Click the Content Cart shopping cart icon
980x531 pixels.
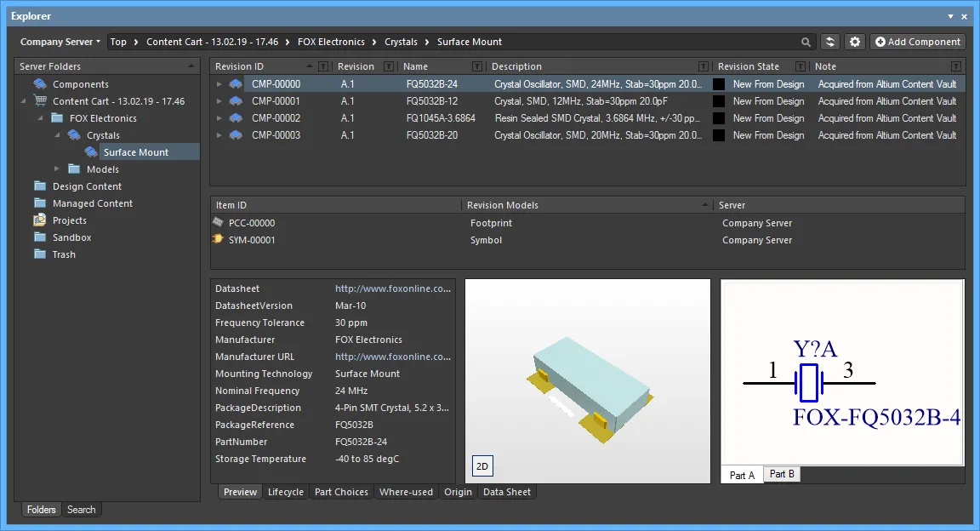tap(40, 101)
